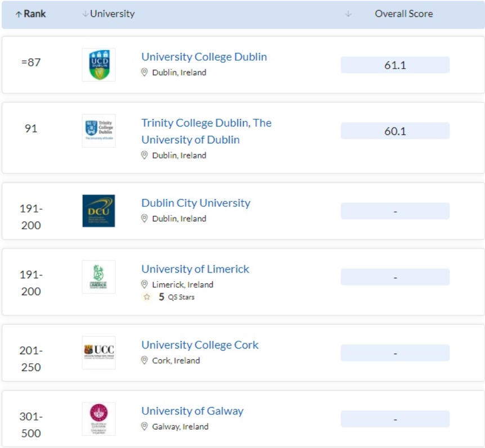
Task: Sort the list by Rank column
Action: (x=30, y=14)
